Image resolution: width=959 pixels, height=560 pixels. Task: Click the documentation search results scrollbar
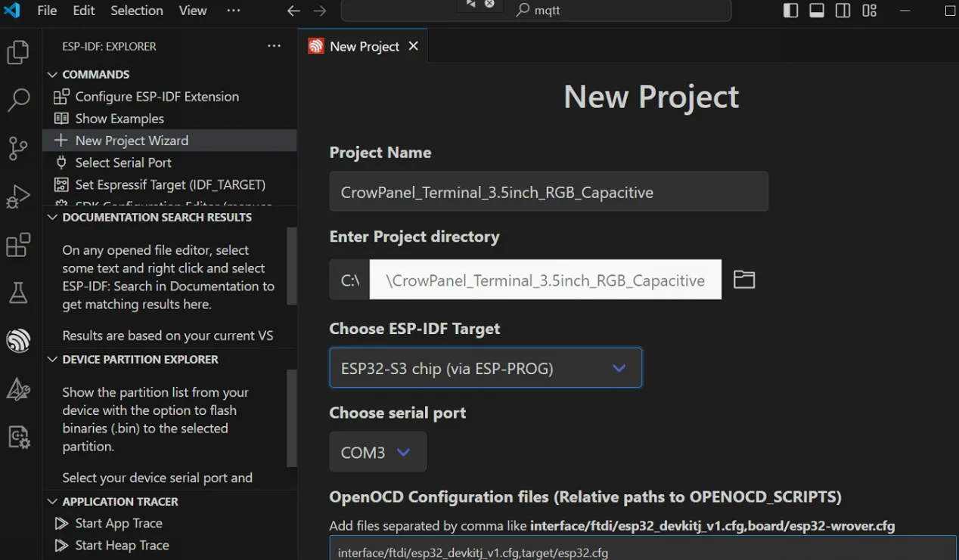tap(292, 266)
